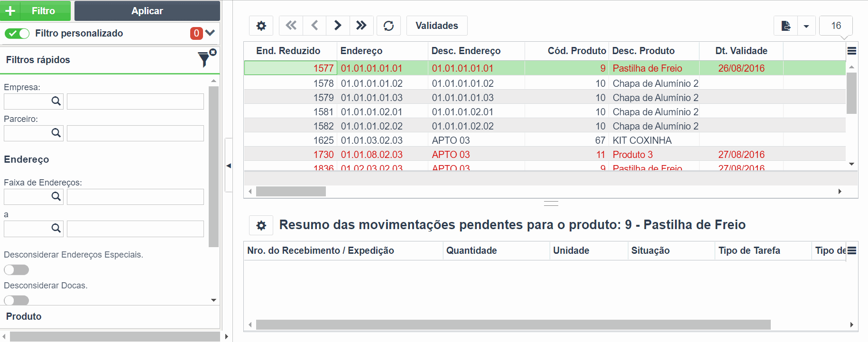The height and width of the screenshot is (342, 868).
Task: Expand the Filtro personalizado chevron
Action: pyautogui.click(x=210, y=33)
